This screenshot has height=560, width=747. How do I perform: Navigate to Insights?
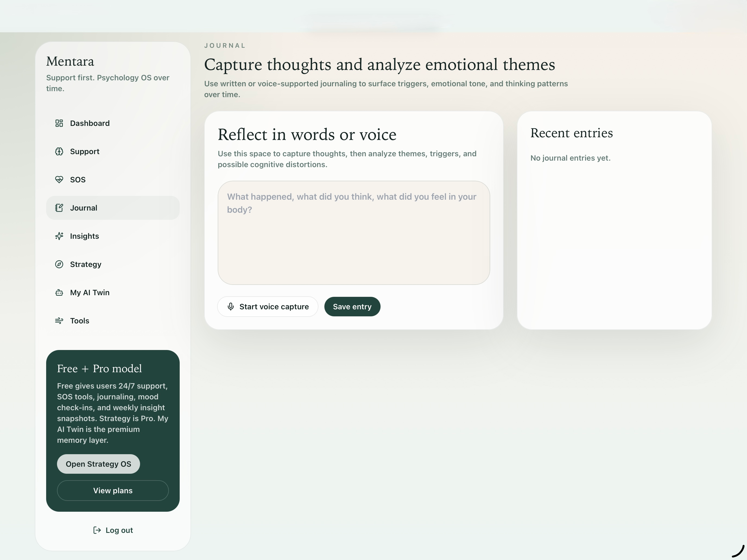pyautogui.click(x=113, y=236)
